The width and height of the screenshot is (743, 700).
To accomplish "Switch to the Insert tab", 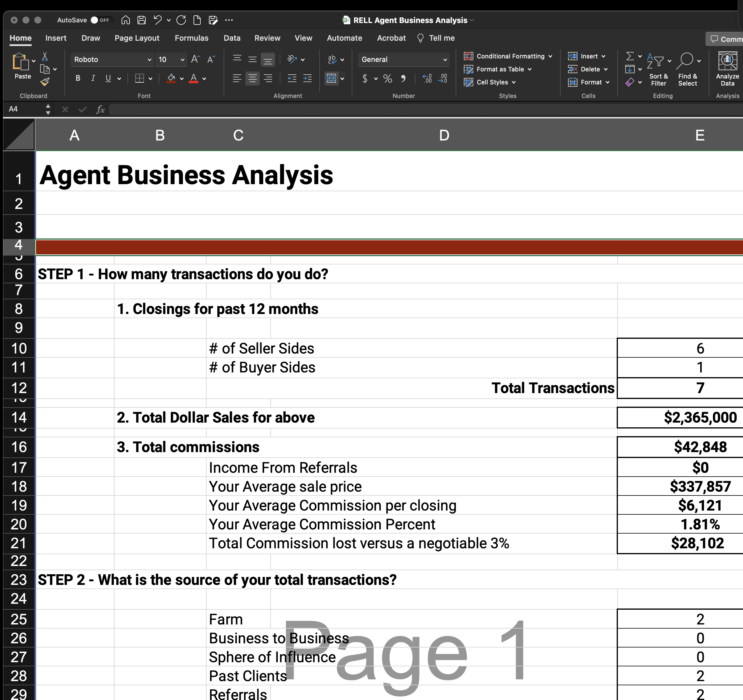I will (56, 38).
